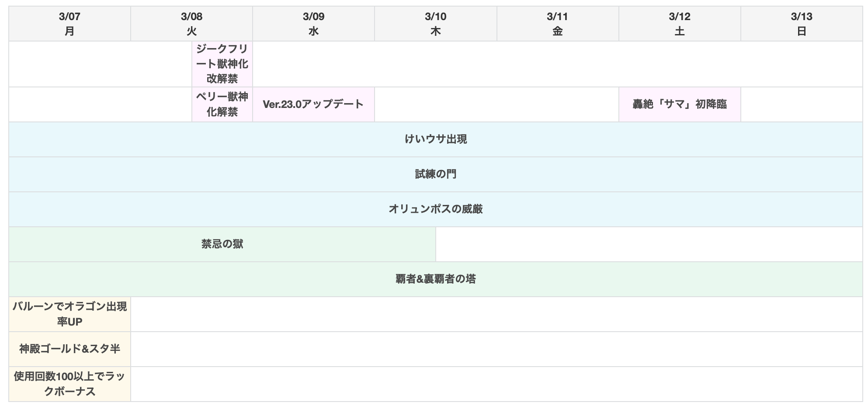This screenshot has height=409, width=868.
Task: Open the 轟絶「サマ」初降臨 event
Action: pos(679,104)
